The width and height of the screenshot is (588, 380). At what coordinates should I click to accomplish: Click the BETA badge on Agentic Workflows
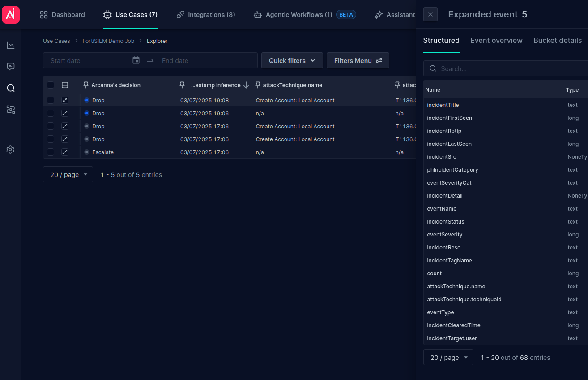(346, 15)
